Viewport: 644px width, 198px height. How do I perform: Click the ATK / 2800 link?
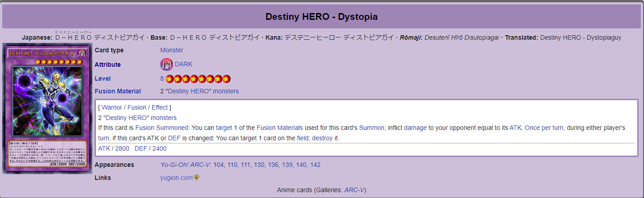[x=113, y=148]
